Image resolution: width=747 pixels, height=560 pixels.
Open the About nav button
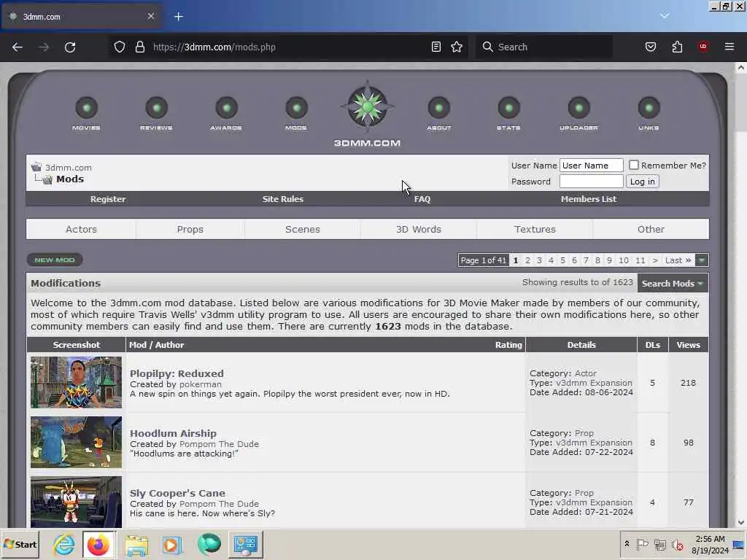tap(438, 113)
